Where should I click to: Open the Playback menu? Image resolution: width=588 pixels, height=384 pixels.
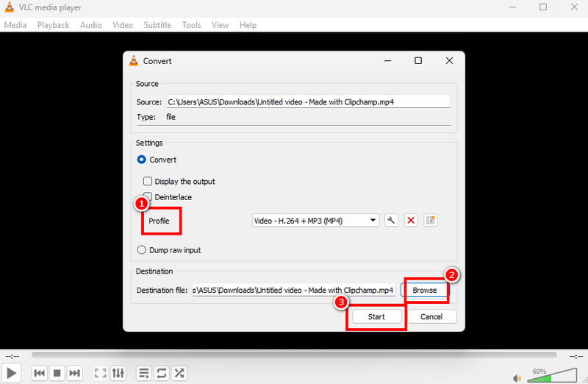point(53,25)
